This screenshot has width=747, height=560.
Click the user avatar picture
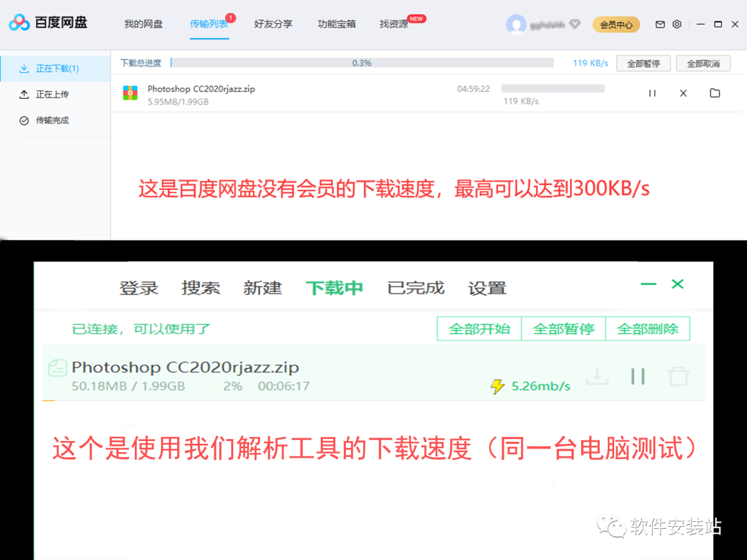516,24
